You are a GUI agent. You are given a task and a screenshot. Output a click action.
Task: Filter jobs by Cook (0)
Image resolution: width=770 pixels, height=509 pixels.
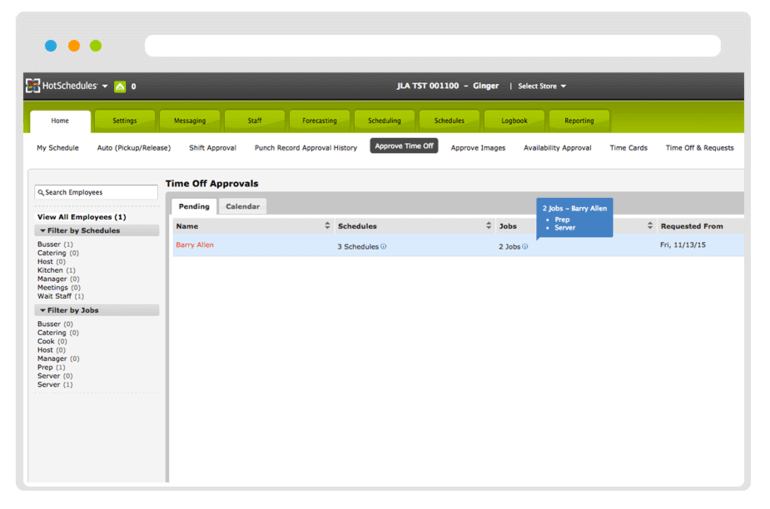click(52, 341)
